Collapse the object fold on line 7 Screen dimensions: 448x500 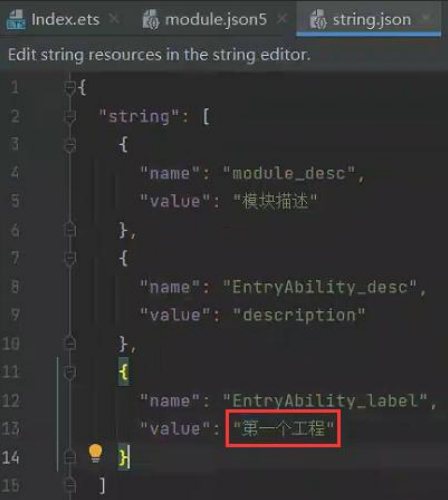[x=70, y=259]
